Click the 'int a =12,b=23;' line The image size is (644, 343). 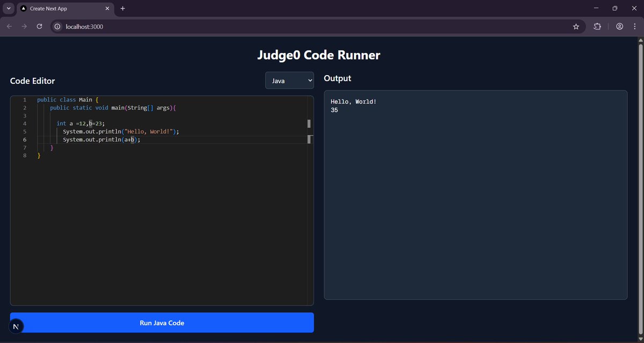click(81, 123)
